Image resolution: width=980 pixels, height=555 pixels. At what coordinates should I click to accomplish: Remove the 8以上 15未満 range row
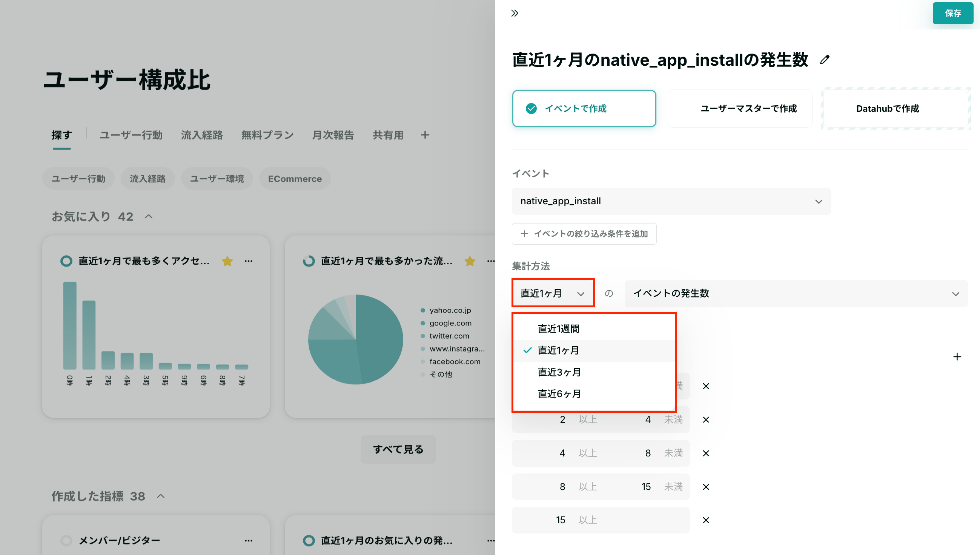[706, 487]
